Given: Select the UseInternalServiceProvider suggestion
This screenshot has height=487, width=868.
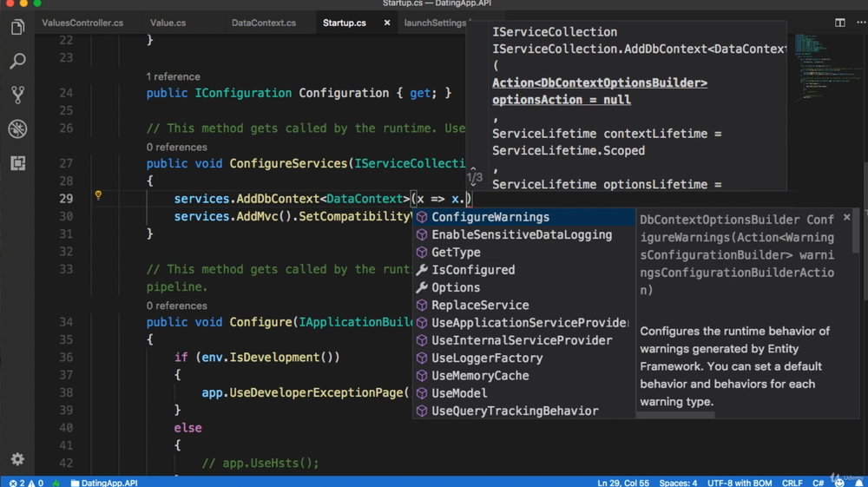Looking at the screenshot, I should point(523,340).
